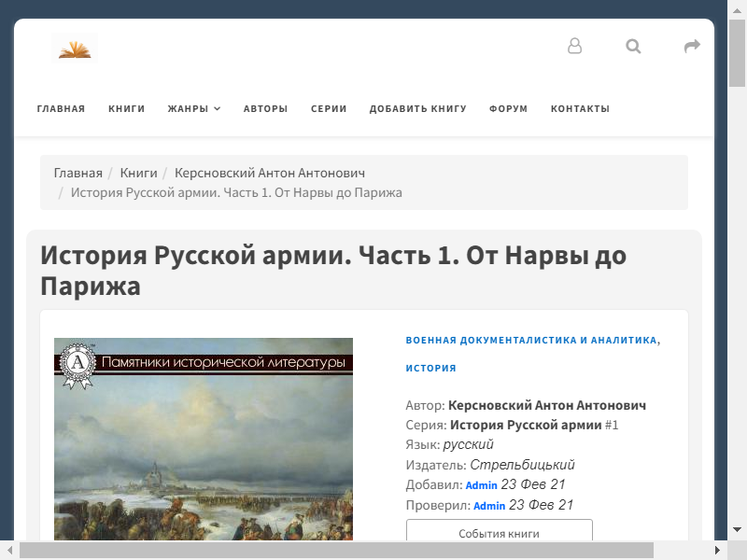
Task: Click Admin link next to Добавил
Action: pos(481,485)
